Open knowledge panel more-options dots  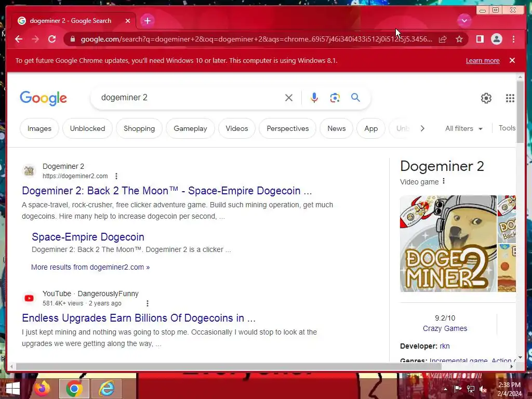(444, 181)
